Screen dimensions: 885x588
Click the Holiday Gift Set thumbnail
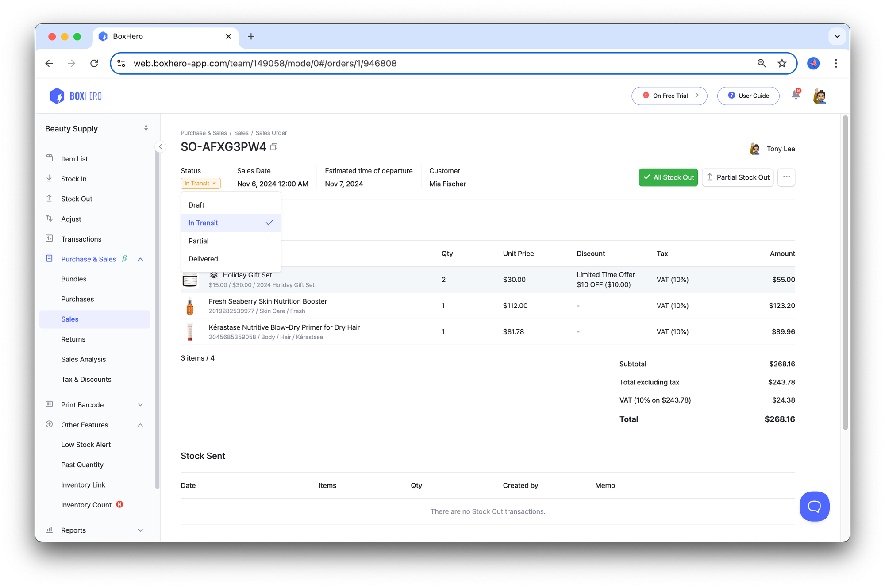pos(190,279)
